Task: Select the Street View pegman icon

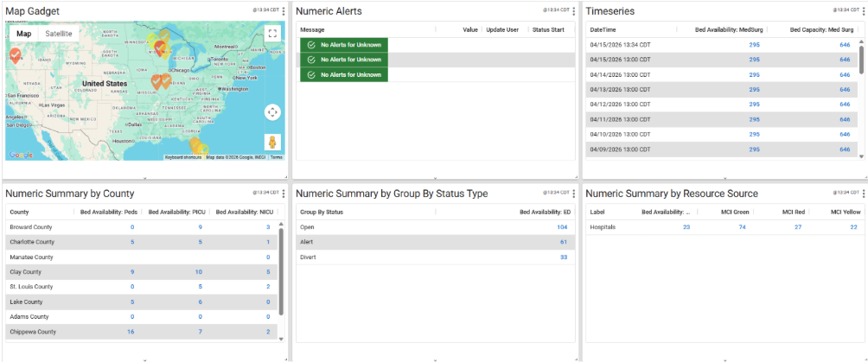Action: 272,143
